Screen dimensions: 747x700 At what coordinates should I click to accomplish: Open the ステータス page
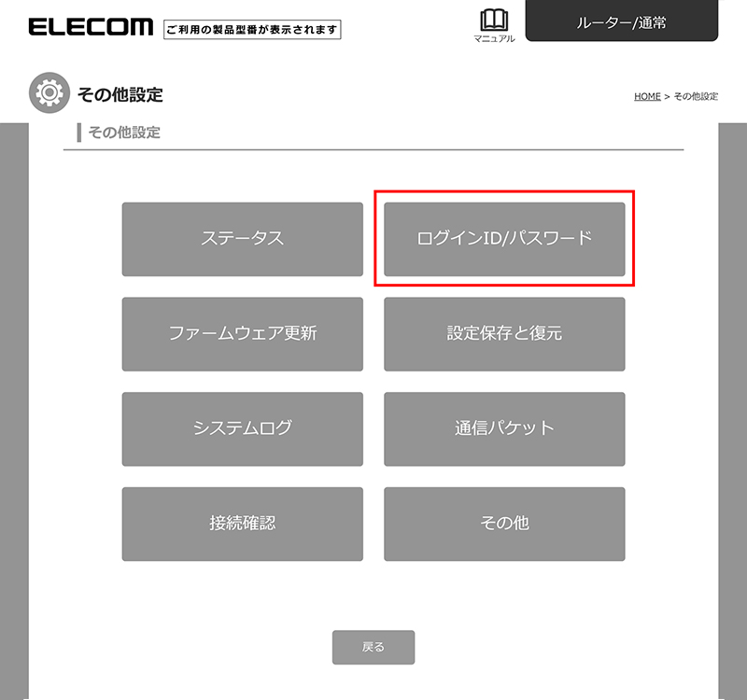click(243, 239)
